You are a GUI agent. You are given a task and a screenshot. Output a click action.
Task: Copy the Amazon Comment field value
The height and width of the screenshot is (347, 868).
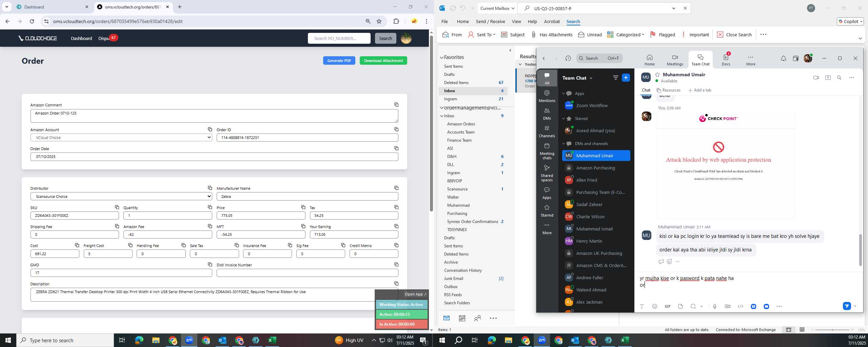396,105
